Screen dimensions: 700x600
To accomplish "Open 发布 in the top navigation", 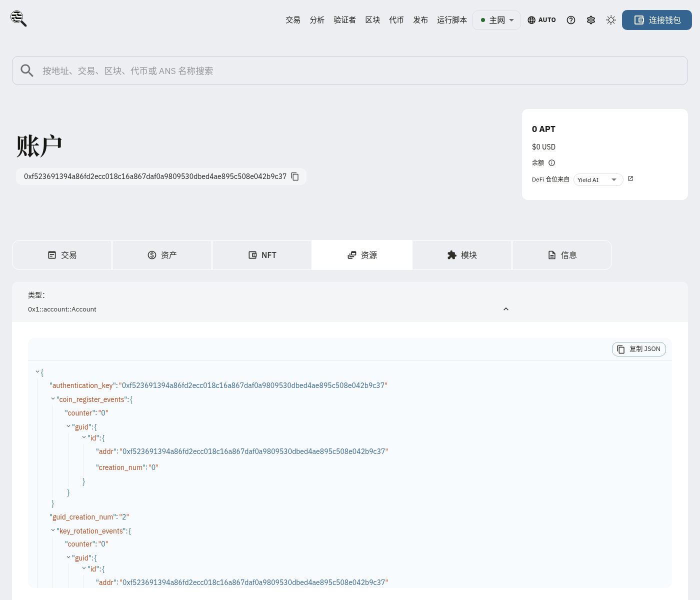I will [x=420, y=20].
